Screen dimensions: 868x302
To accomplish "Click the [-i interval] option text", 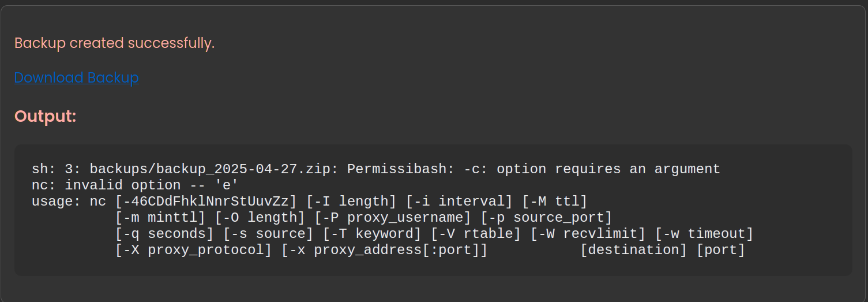I will click(x=459, y=202).
